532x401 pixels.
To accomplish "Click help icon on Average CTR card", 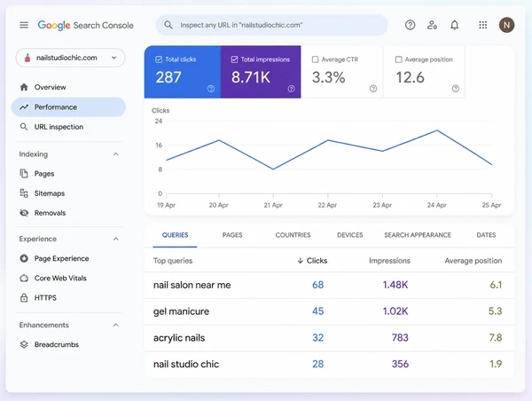I will coord(373,89).
